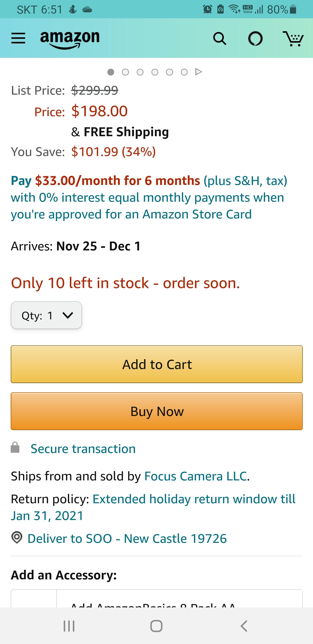
Task: Open the Focus Camera LLC seller link
Action: (196, 476)
